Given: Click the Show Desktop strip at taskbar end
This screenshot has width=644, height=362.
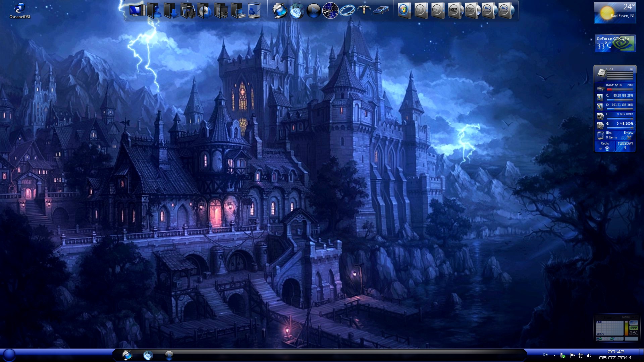Looking at the screenshot, I should point(641,355).
